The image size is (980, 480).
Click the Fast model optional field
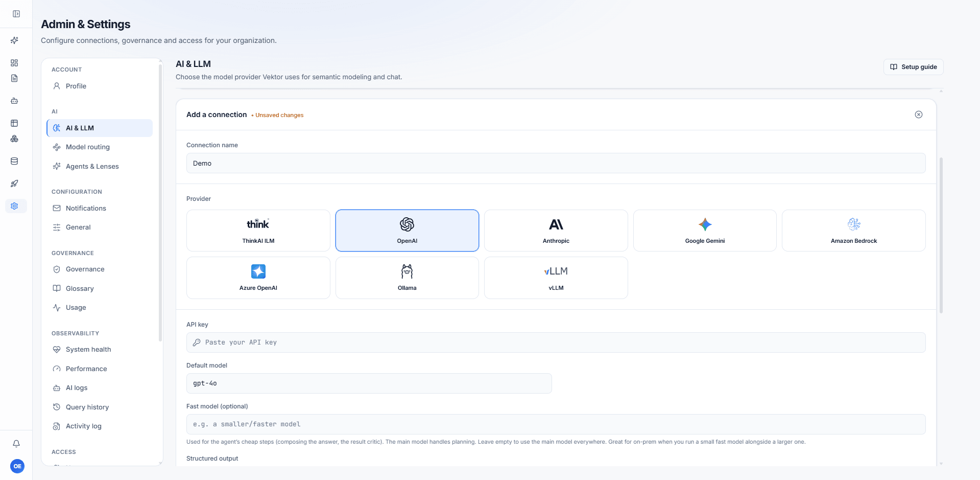pyautogui.click(x=556, y=424)
